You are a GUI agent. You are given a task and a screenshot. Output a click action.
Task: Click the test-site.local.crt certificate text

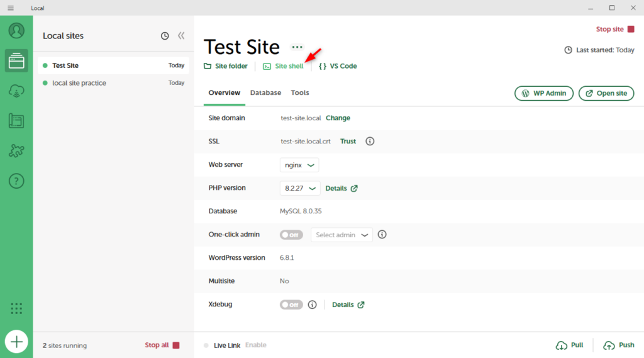coord(306,142)
